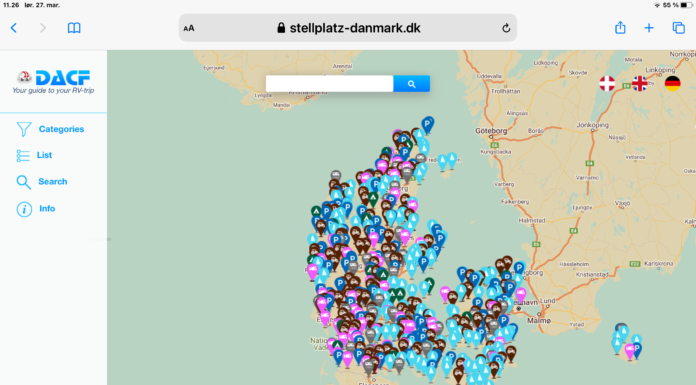This screenshot has height=385, width=696.
Task: Select Search in the sidebar
Action: point(42,182)
